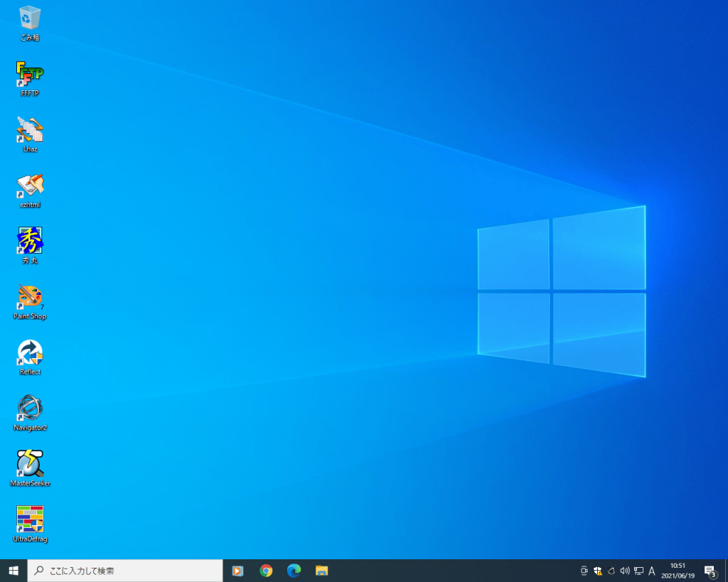The height and width of the screenshot is (582, 728).
Task: Select the ごみ箱 recycle bin icon
Action: 30,23
